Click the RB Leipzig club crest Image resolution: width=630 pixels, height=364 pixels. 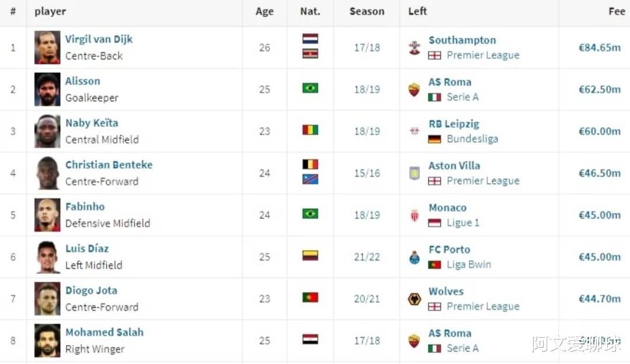pos(414,131)
